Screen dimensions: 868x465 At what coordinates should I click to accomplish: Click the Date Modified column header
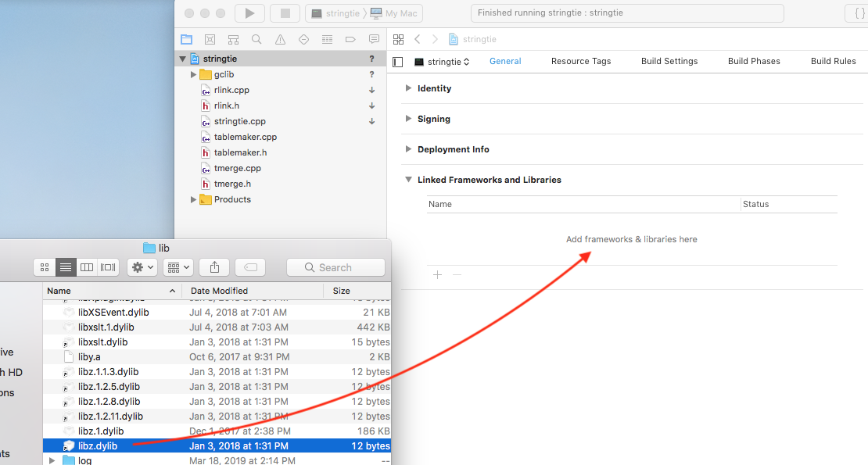pyautogui.click(x=219, y=291)
